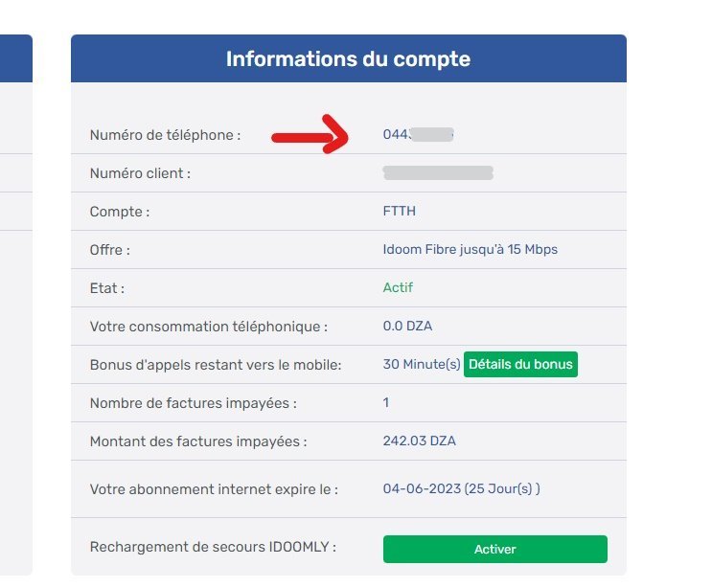
Task: Click the Numéro de téléphone label
Action: click(x=165, y=135)
